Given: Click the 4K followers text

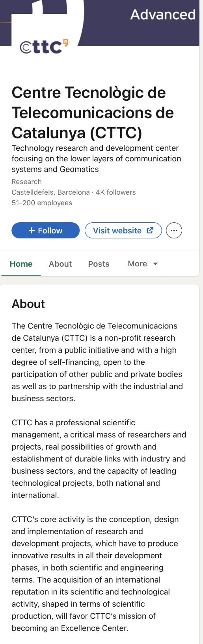Looking at the screenshot, I should (x=115, y=192).
